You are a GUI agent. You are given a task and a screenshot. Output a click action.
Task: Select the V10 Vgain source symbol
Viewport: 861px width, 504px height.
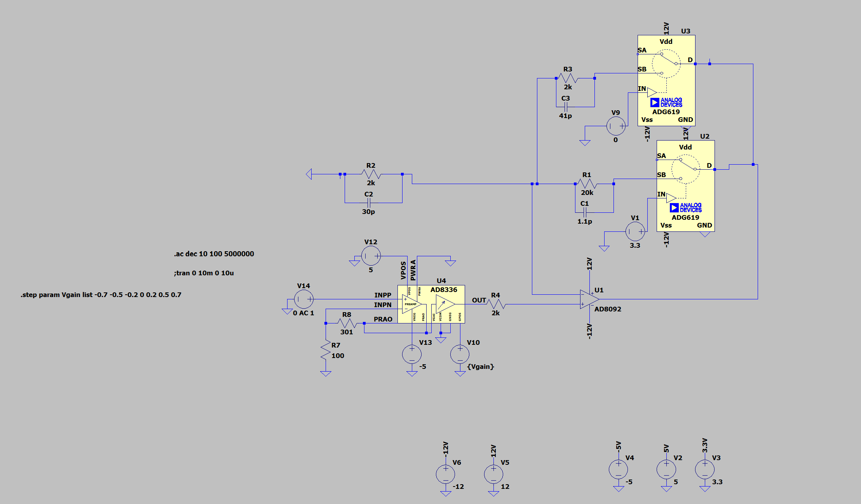click(460, 354)
